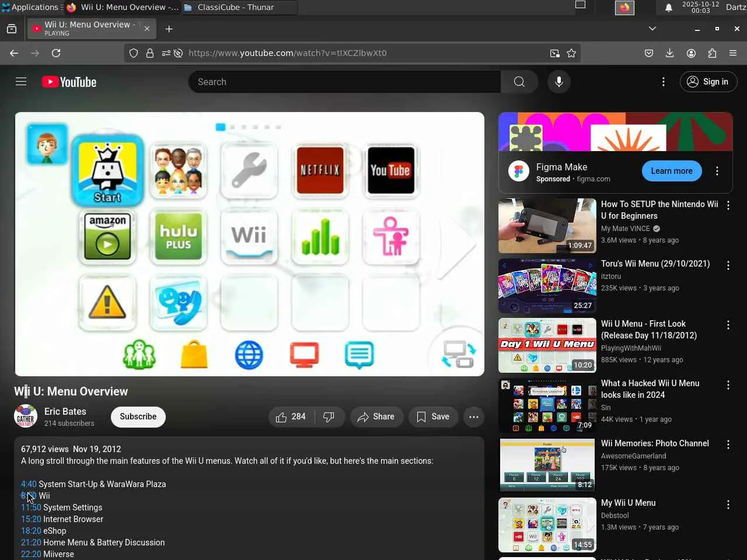The image size is (747, 560).
Task: Open the Firefox application menu
Action: pyautogui.click(x=733, y=53)
